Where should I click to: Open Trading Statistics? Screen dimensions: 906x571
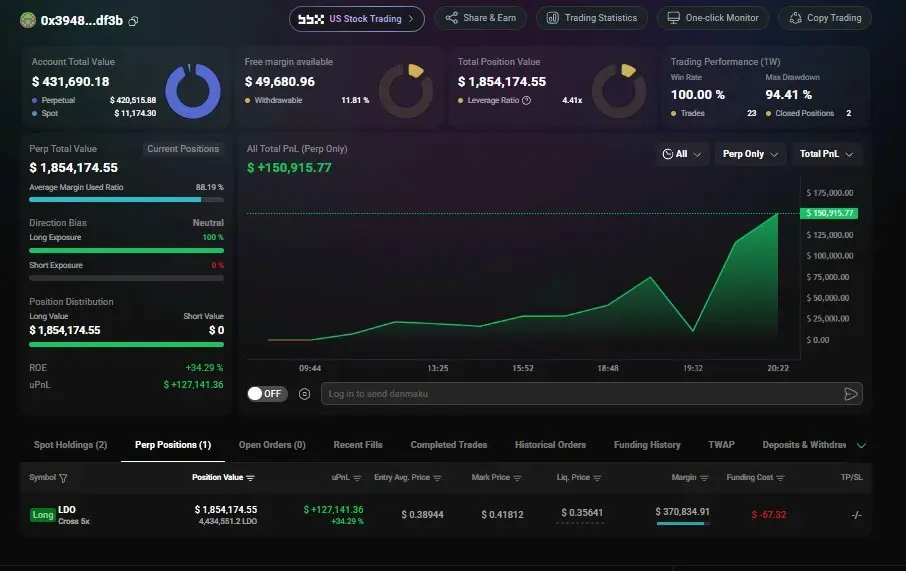pos(592,18)
